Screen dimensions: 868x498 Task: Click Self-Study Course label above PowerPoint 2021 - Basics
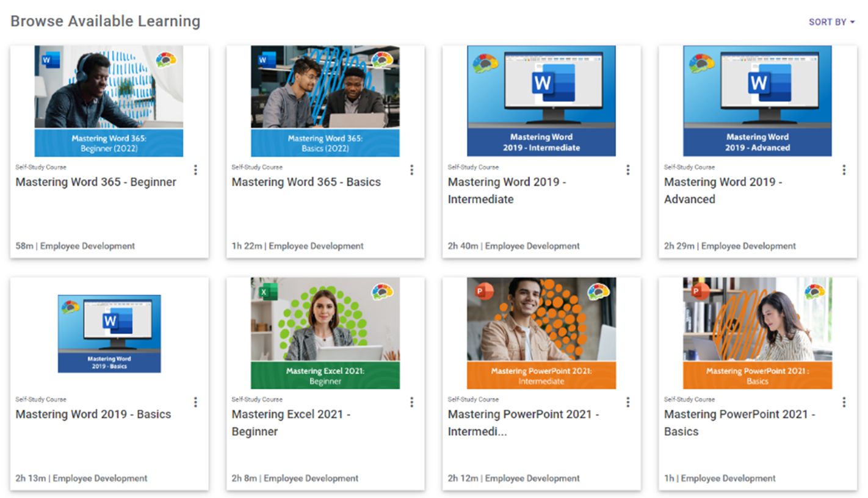[x=690, y=399]
